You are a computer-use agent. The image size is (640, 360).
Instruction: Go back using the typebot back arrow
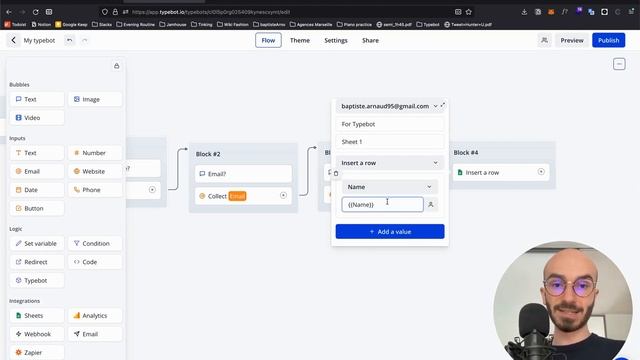point(13,40)
